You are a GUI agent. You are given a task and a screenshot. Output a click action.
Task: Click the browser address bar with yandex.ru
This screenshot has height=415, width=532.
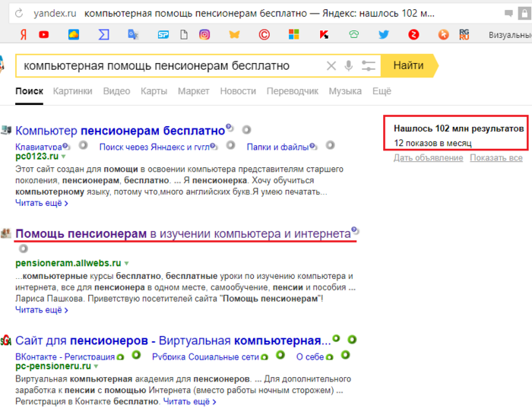point(255,14)
